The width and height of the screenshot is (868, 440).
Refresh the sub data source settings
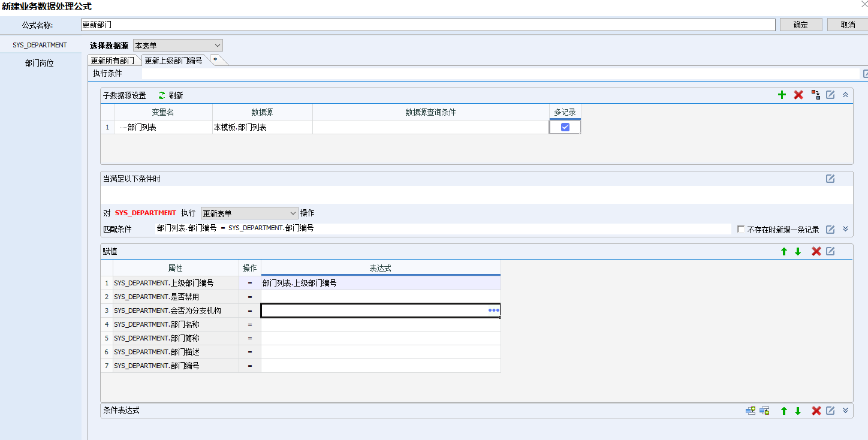click(170, 95)
